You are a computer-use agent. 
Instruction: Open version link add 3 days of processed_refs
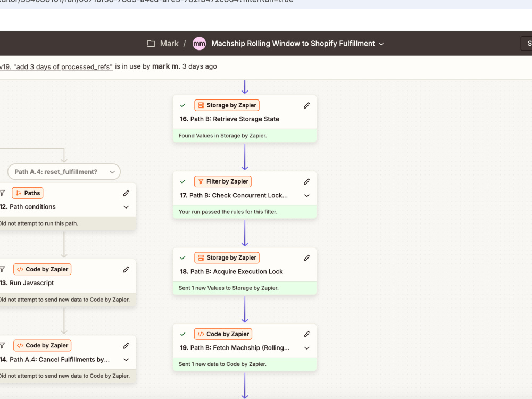56,67
